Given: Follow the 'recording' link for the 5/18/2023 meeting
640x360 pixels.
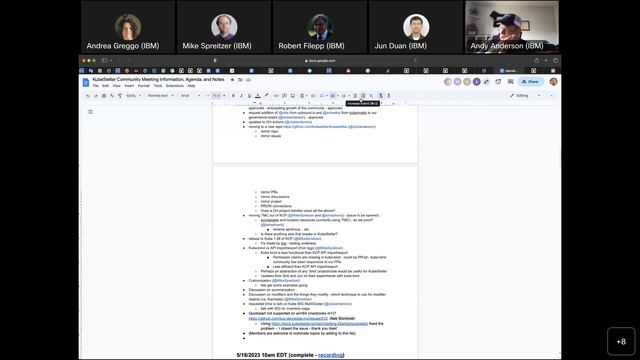Looking at the screenshot, I should click(x=330, y=355).
